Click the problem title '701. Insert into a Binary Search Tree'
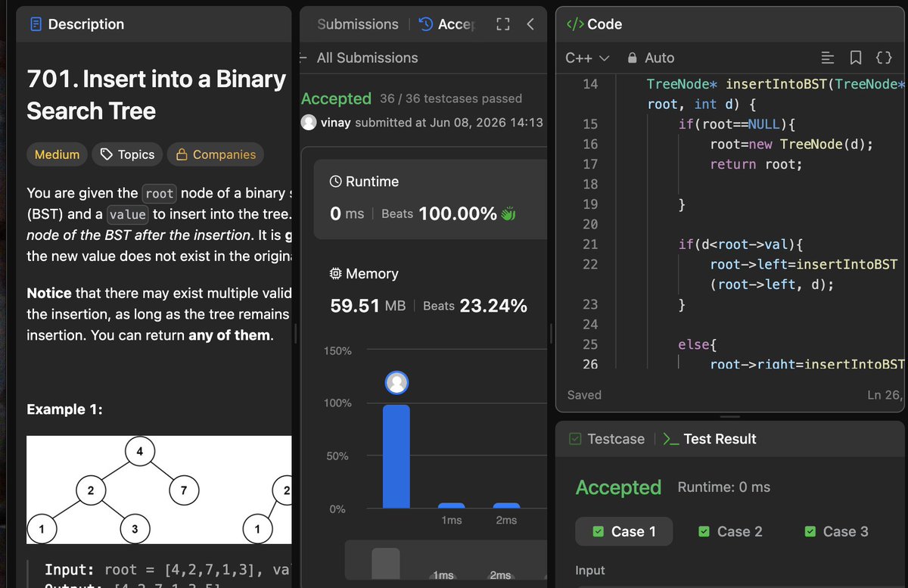 click(x=157, y=95)
